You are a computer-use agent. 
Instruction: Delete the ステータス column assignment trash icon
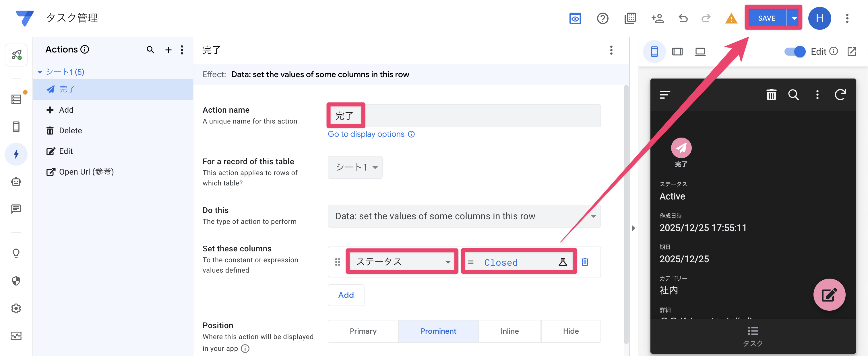[x=585, y=262]
